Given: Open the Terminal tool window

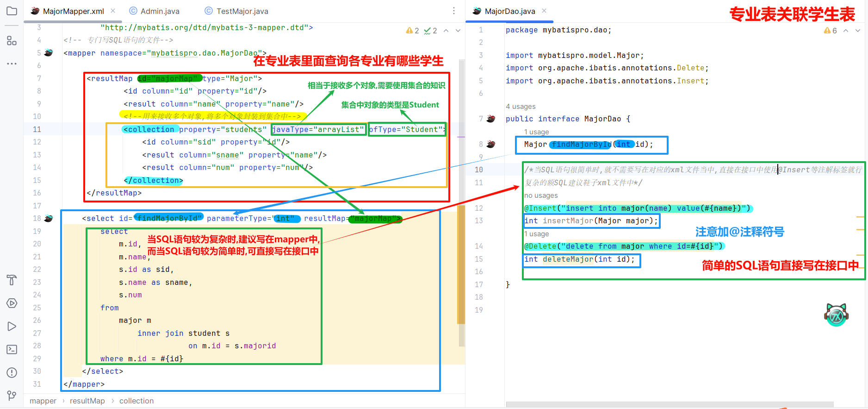Looking at the screenshot, I should tap(12, 350).
